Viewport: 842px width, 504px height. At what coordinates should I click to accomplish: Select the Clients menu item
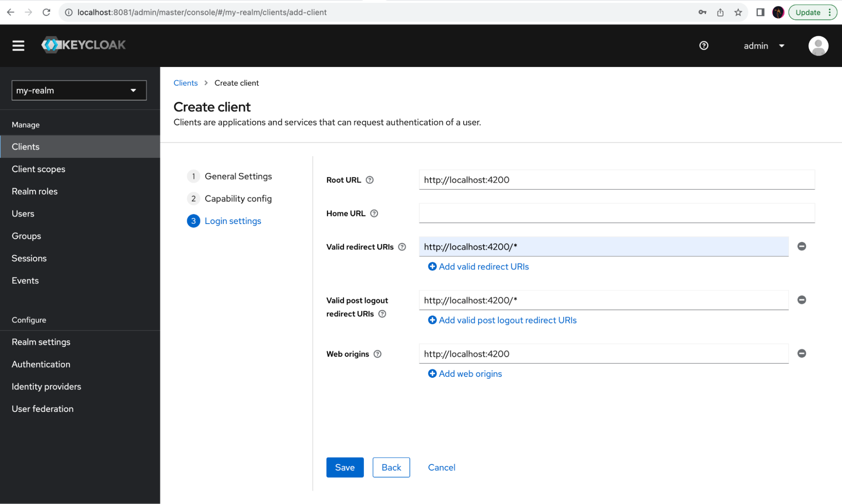click(25, 147)
